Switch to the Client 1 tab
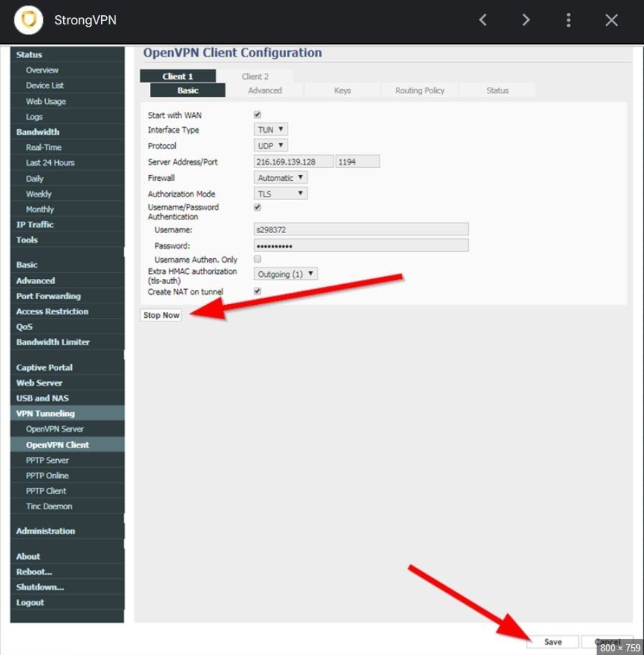The image size is (644, 655). coord(178,76)
